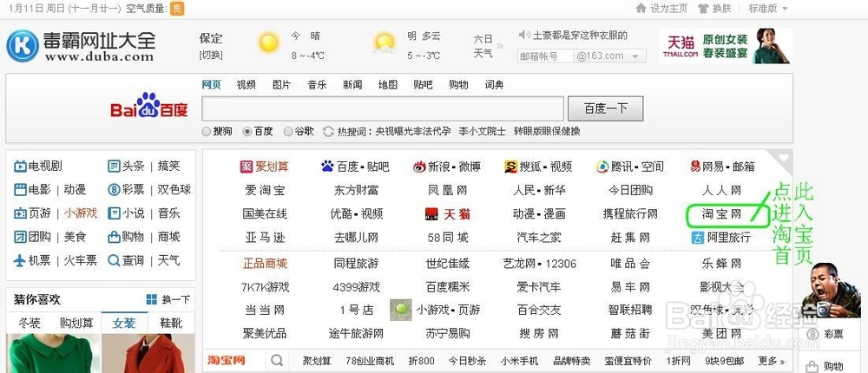Viewport: 868px width, 373px height.
Task: Switch to the 视频 search tab
Action: coord(247,85)
